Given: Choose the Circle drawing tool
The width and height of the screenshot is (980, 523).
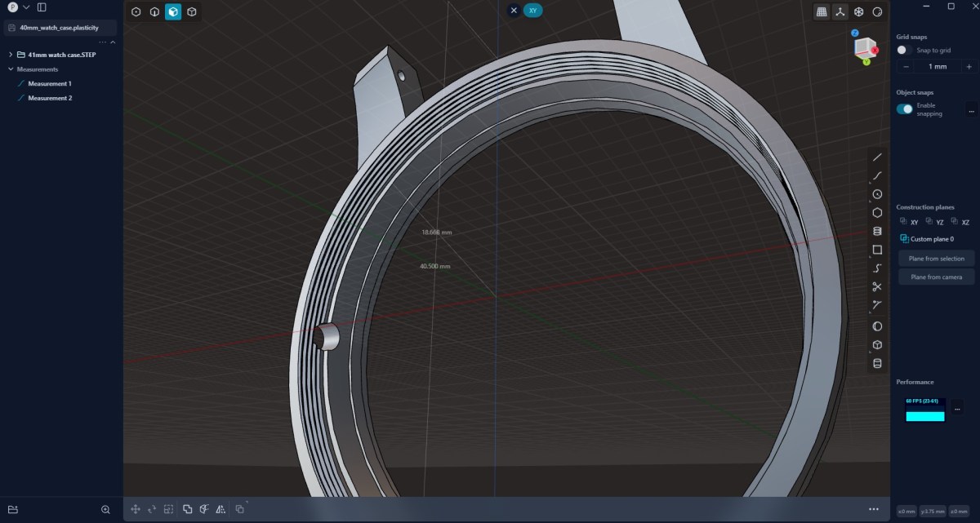Looking at the screenshot, I should pyautogui.click(x=877, y=194).
